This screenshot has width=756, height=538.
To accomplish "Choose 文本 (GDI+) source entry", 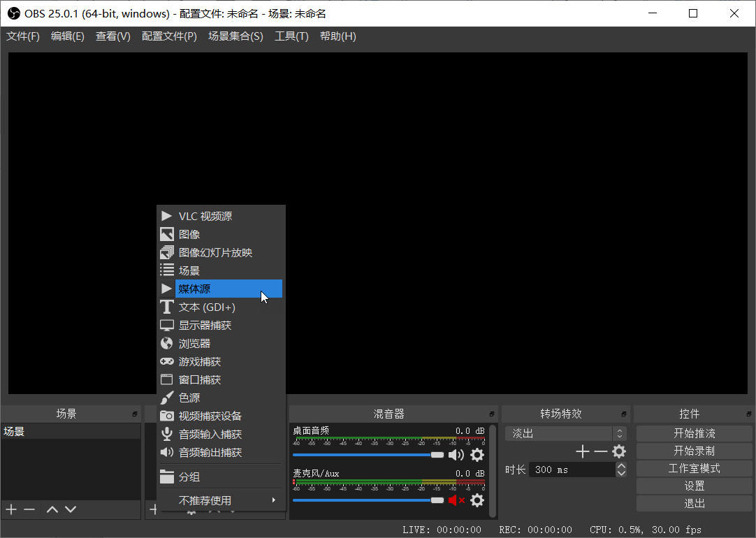I will [221, 307].
